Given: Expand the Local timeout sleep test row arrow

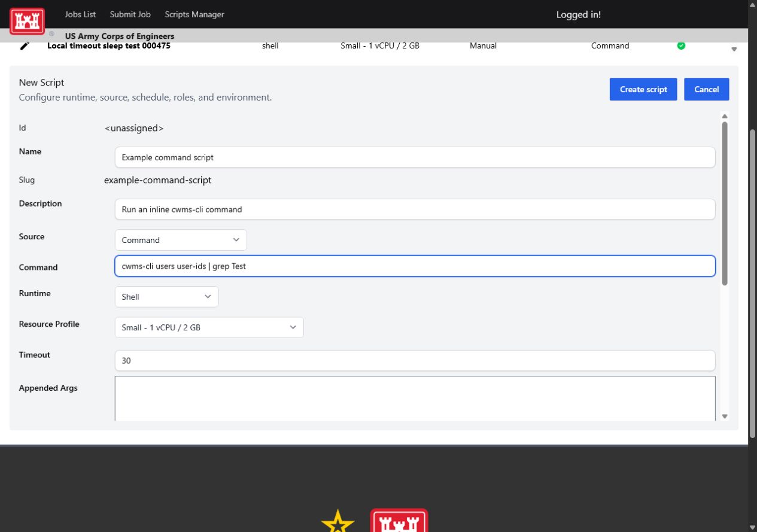Looking at the screenshot, I should click(x=734, y=49).
